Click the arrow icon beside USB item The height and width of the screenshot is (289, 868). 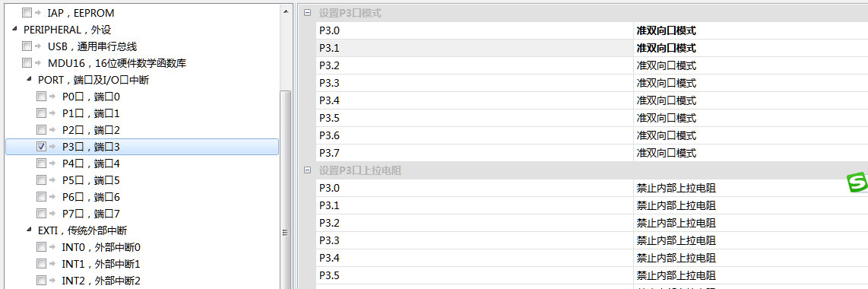38,46
